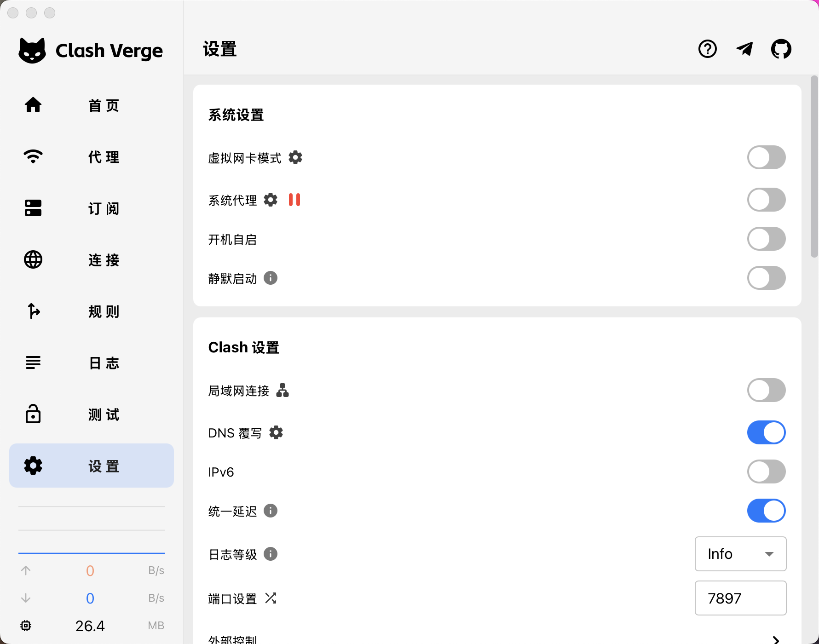
Task: Open the Telegram channel icon
Action: pyautogui.click(x=744, y=49)
